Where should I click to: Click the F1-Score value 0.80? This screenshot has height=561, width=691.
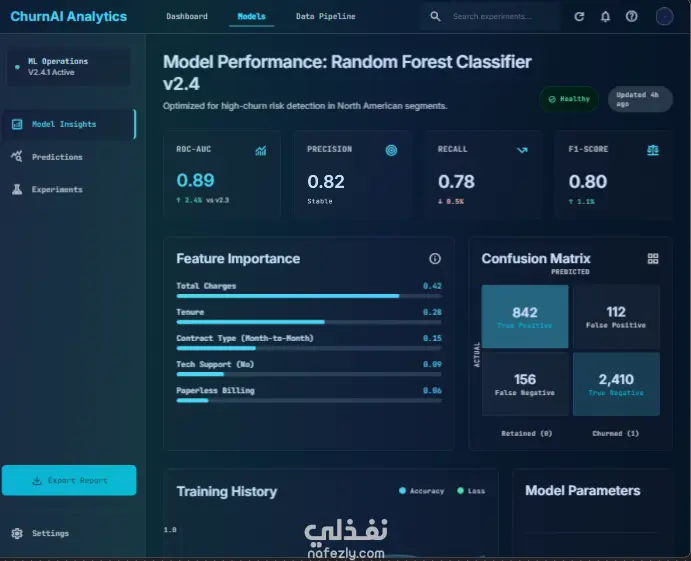(587, 182)
